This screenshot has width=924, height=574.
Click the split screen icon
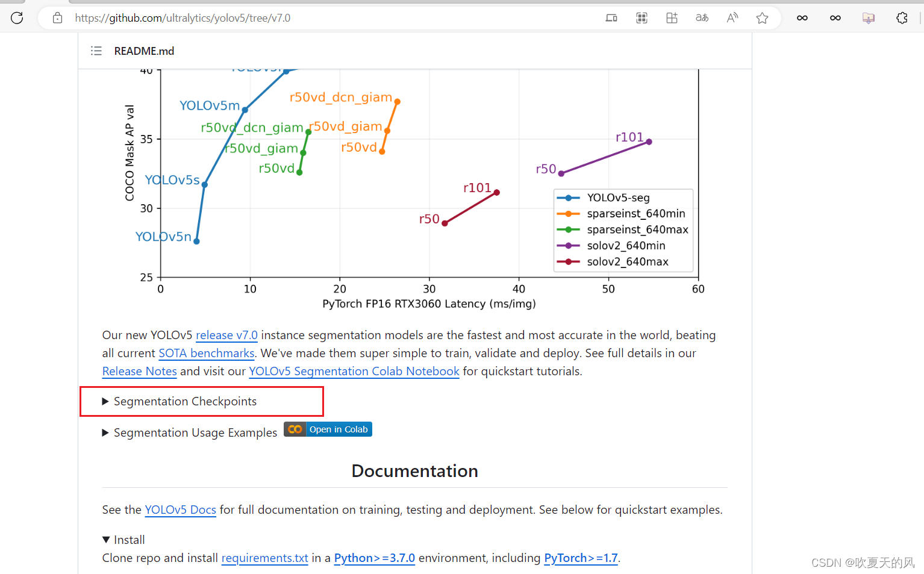coord(672,18)
